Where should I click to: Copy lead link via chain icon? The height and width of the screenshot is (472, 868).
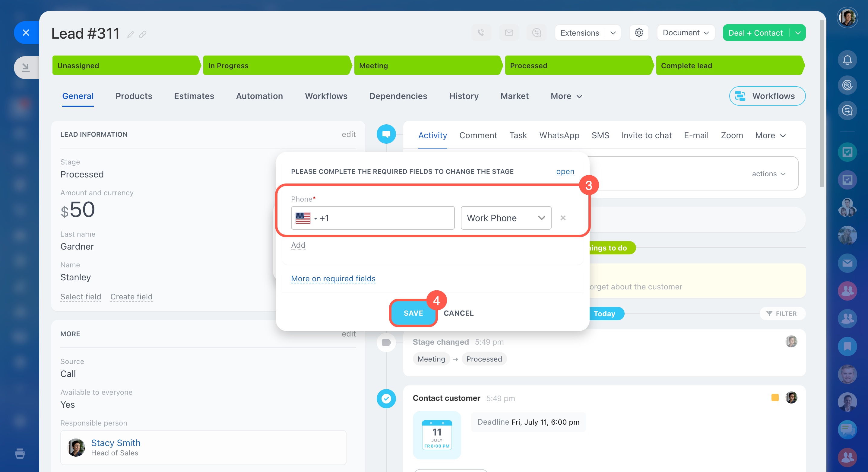(143, 34)
